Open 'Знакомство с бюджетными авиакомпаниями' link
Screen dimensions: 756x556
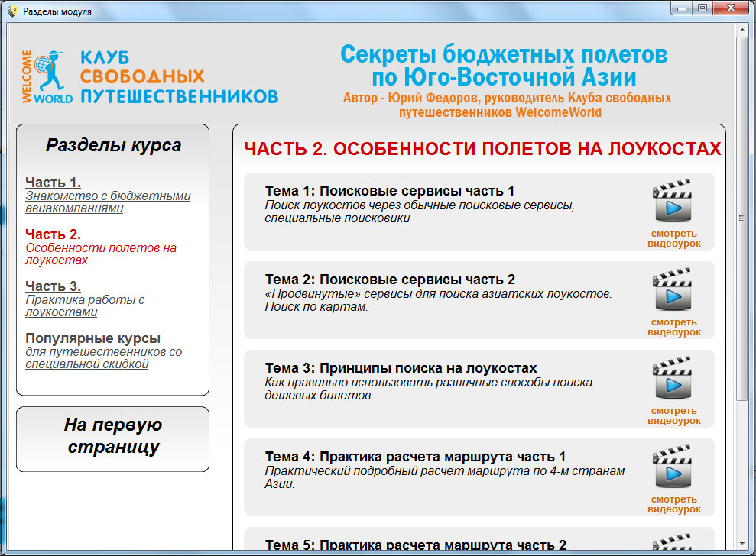(108, 202)
